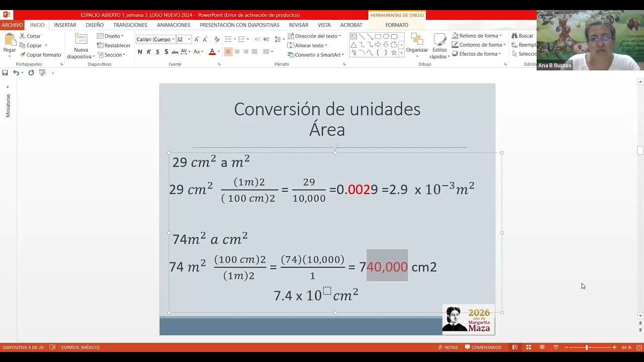Open the FORMATO drawing tools tab

397,25
